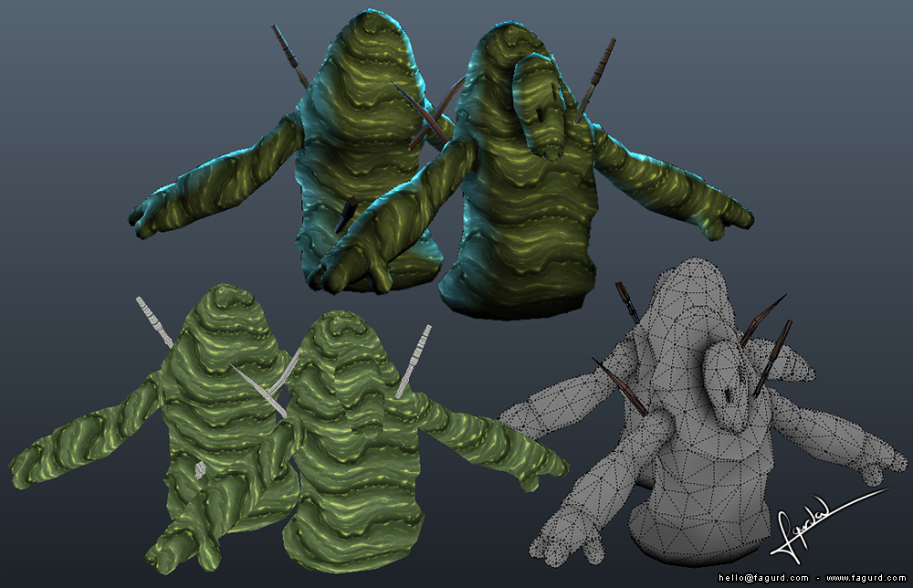Image resolution: width=913 pixels, height=588 pixels.
Task: Pick the striped spike on the top-right creature's shoulder
Action: 595,79
